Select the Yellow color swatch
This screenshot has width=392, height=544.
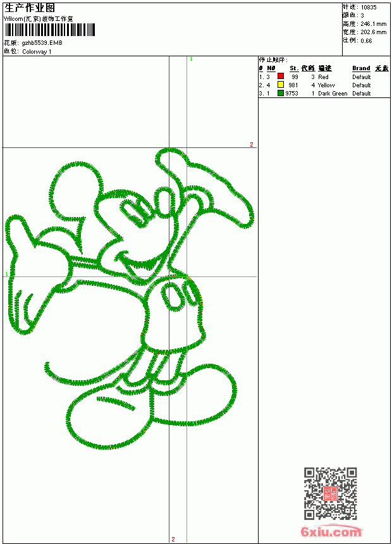pos(281,85)
